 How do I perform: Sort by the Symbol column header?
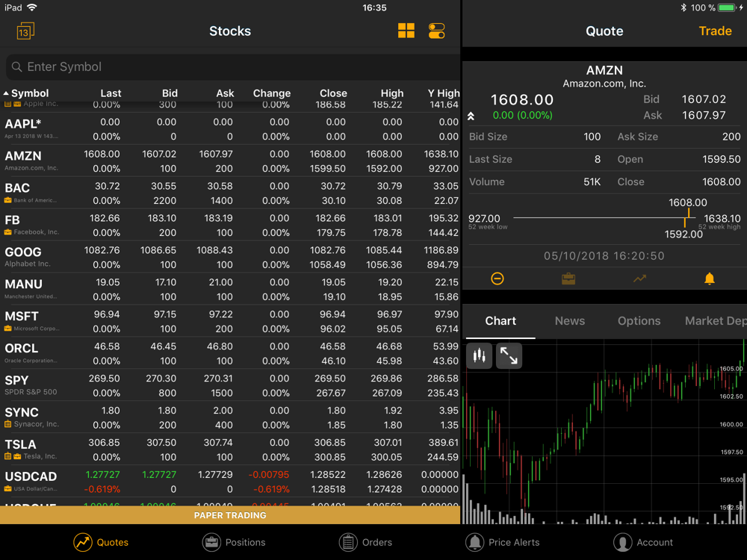pos(26,93)
